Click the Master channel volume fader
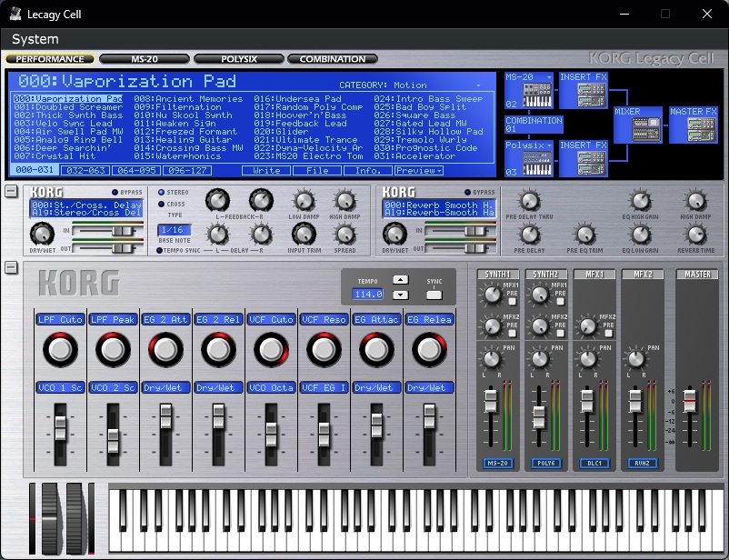This screenshot has width=729, height=560. point(690,401)
